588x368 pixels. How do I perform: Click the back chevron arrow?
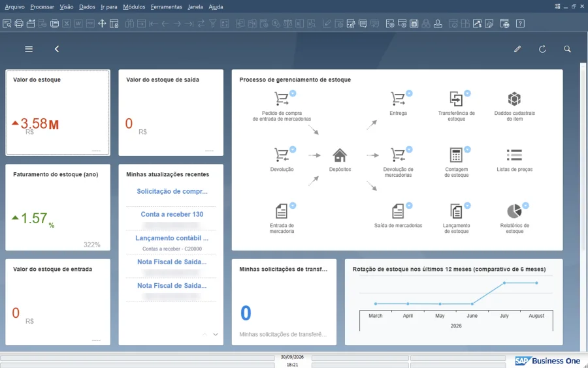point(57,49)
